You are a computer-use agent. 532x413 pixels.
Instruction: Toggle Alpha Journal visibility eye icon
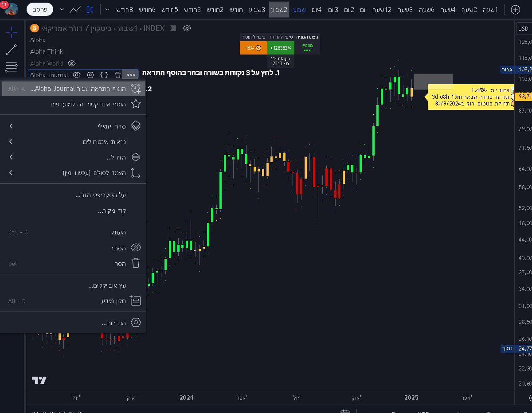[x=77, y=75]
